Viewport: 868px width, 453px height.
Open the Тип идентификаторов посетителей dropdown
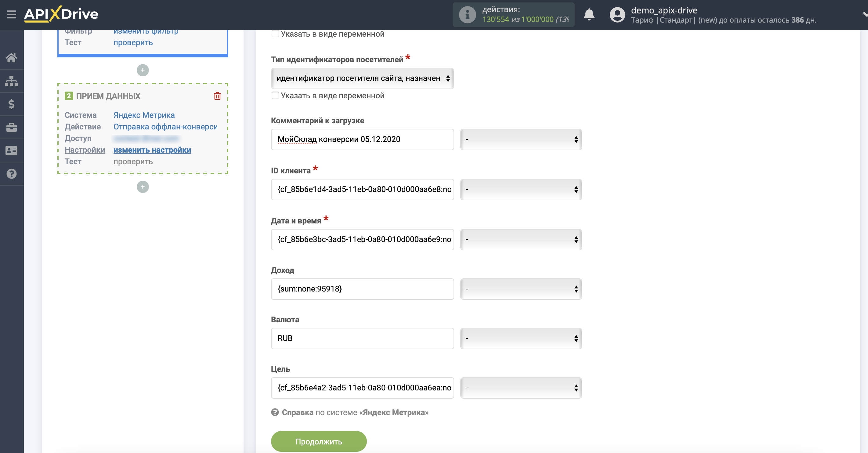363,78
